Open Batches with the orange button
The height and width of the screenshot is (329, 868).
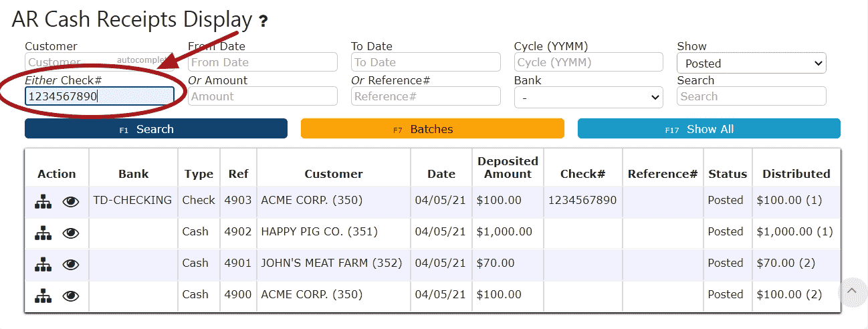pos(432,129)
